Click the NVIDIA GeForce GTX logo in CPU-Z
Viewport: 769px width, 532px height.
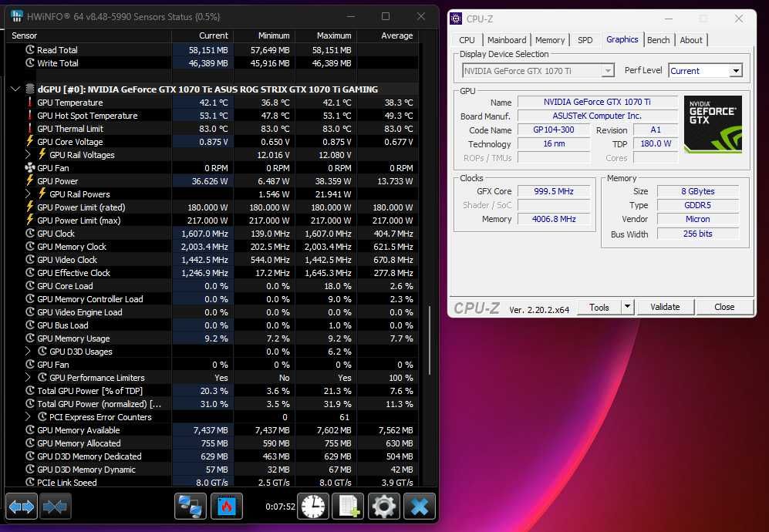tap(713, 125)
